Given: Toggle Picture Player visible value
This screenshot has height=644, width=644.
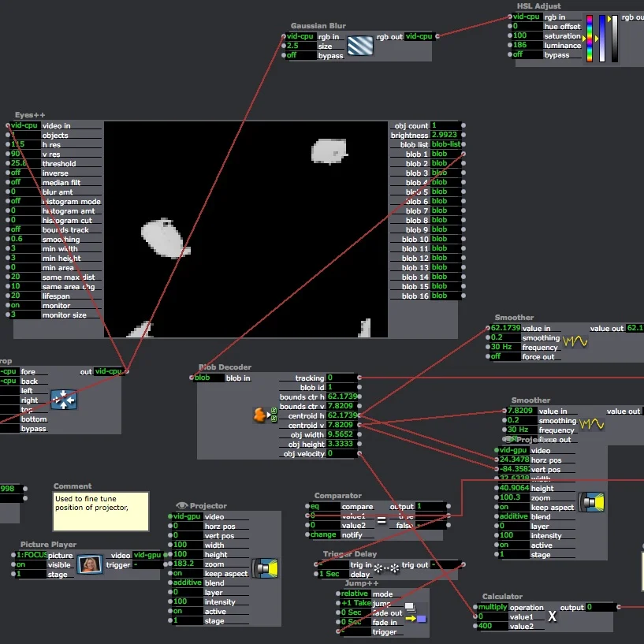Looking at the screenshot, I should (x=32, y=564).
